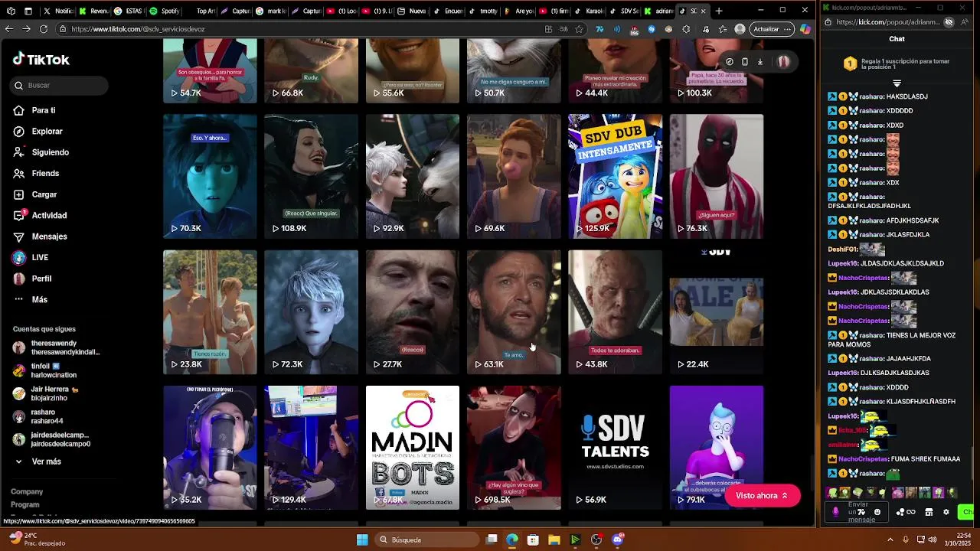
Task: Click the translate page icon
Action: tap(564, 29)
